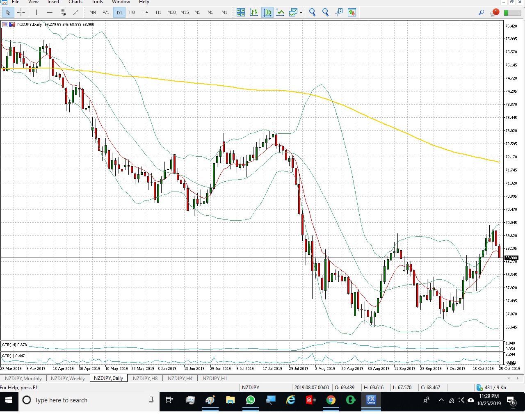The width and height of the screenshot is (525, 420).
Task: Zoom in on the chart
Action: click(313, 12)
